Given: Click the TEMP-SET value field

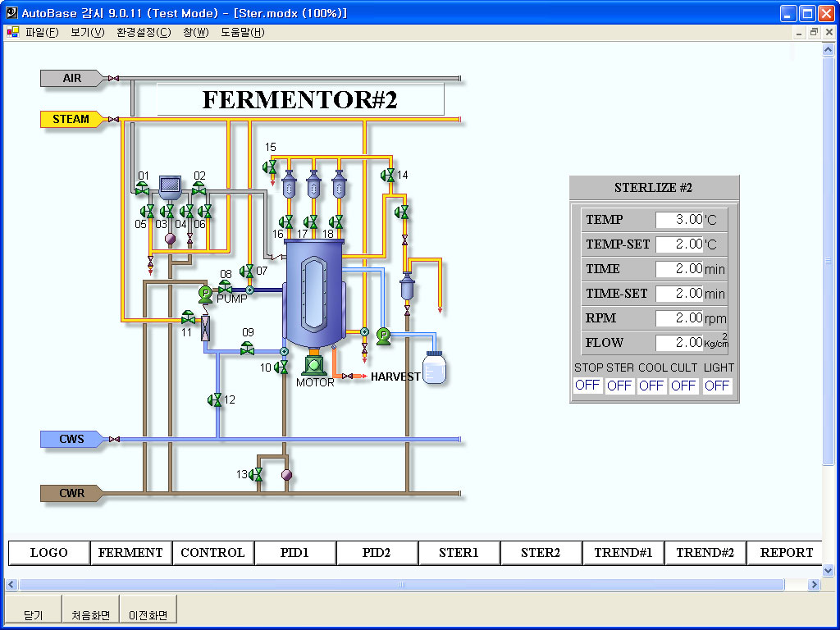Looking at the screenshot, I should [x=679, y=244].
